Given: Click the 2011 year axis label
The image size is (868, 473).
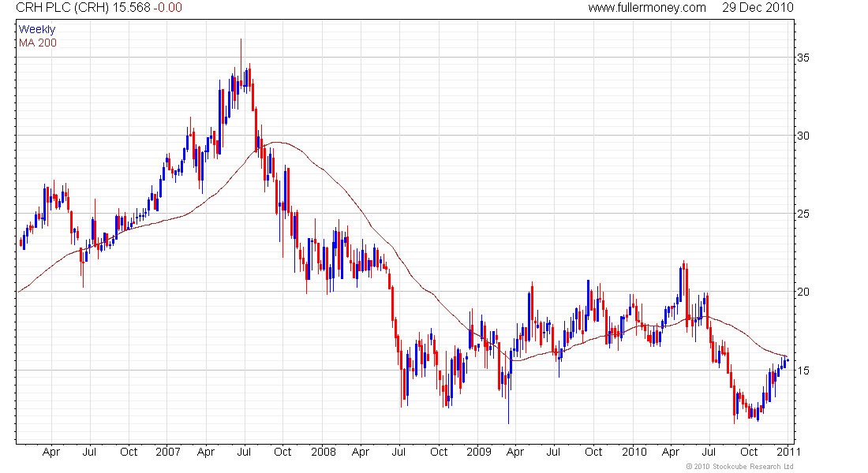Looking at the screenshot, I should [788, 452].
